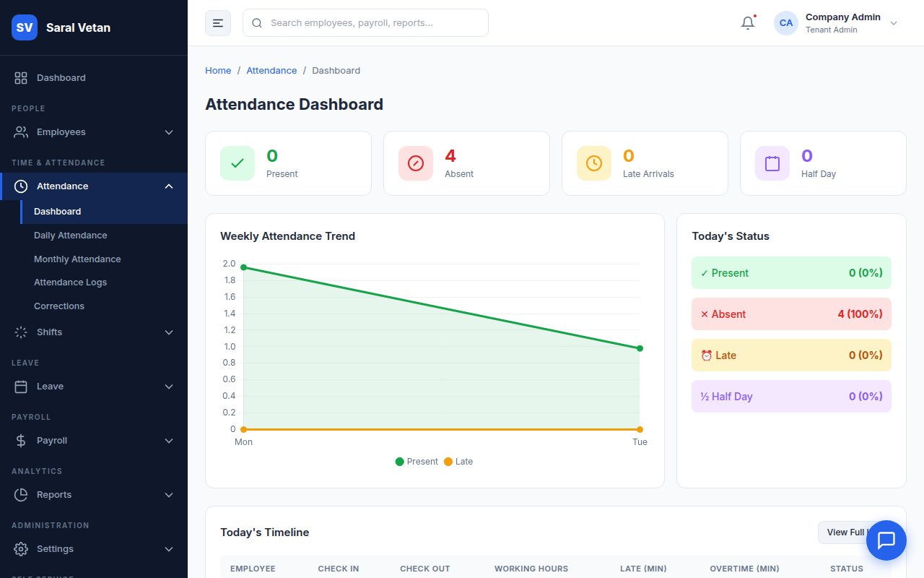The height and width of the screenshot is (578, 924).
Task: Click the Absent 4 (100%) status row
Action: [791, 314]
